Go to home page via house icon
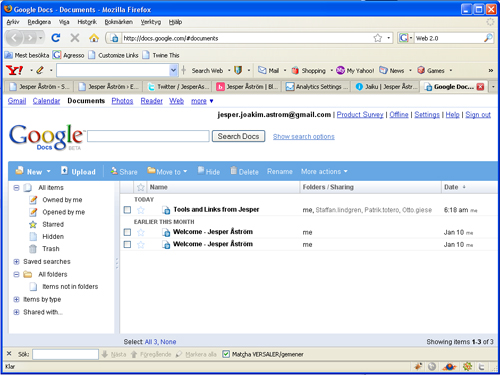Viewport: 500px width, 375px height. 94,38
